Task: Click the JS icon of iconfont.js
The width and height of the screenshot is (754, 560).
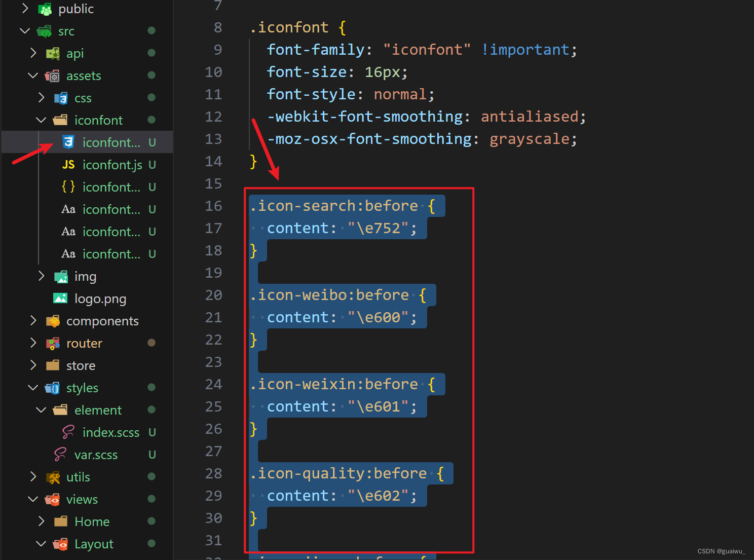Action: [x=68, y=165]
